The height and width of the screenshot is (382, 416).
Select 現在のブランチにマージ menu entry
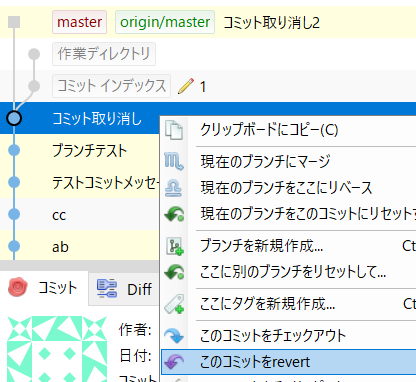pos(289,161)
